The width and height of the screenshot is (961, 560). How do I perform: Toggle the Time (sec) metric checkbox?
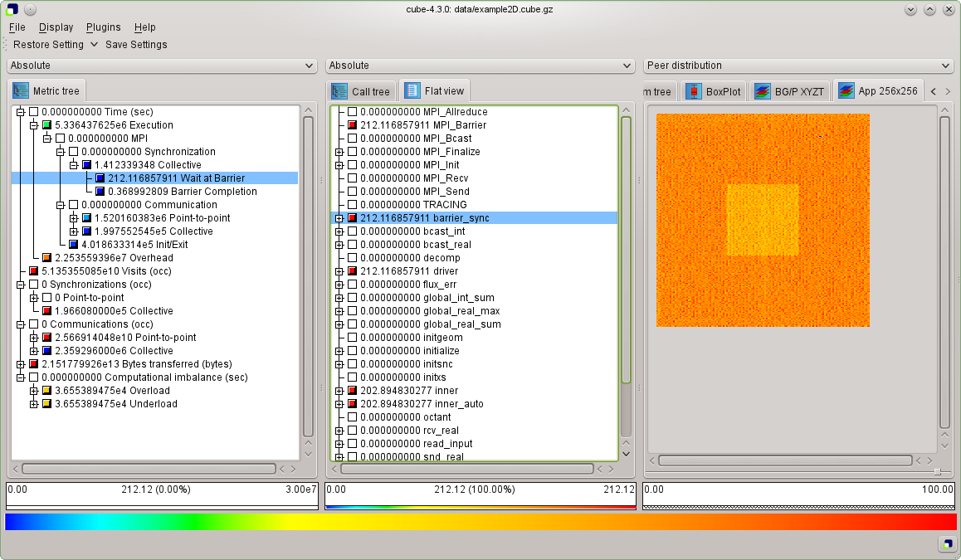(x=34, y=112)
